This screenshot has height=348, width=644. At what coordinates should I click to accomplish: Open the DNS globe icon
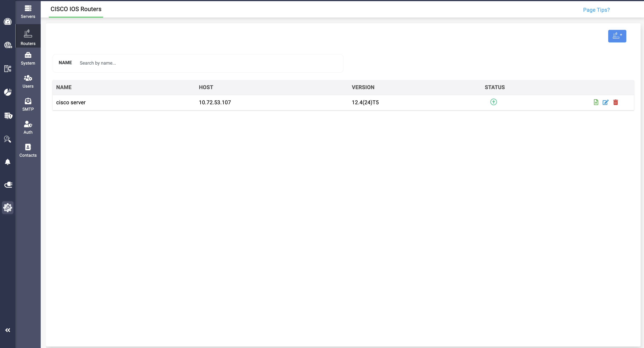coord(8,45)
